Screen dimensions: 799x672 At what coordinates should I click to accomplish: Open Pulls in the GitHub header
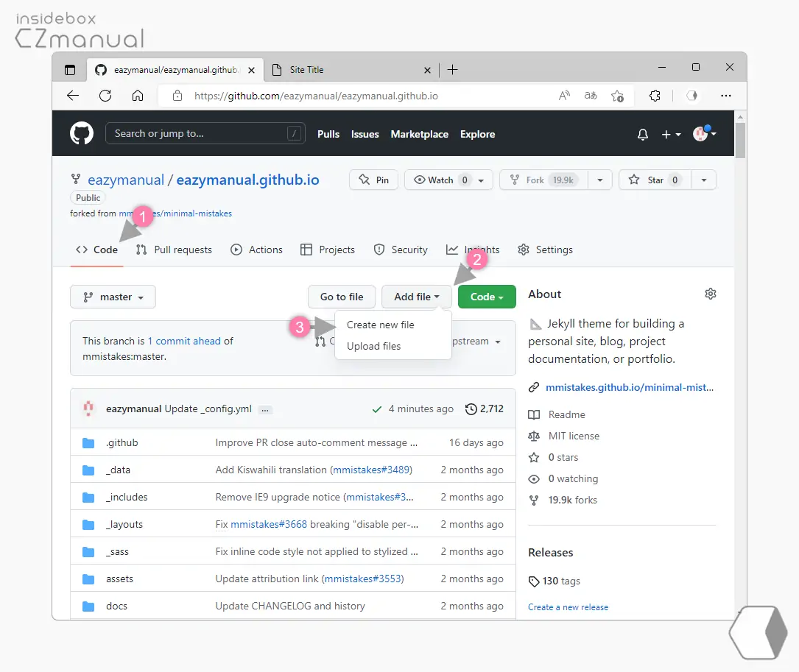coord(328,134)
